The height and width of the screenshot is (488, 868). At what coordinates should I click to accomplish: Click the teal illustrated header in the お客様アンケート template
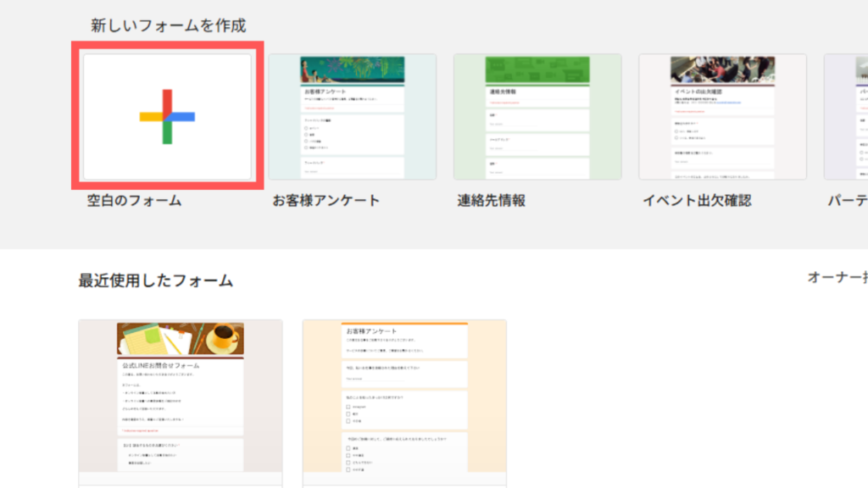(352, 69)
